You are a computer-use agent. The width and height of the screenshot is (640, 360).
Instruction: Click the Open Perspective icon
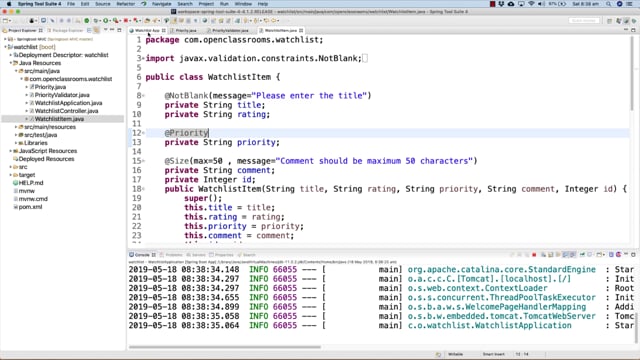609,20
